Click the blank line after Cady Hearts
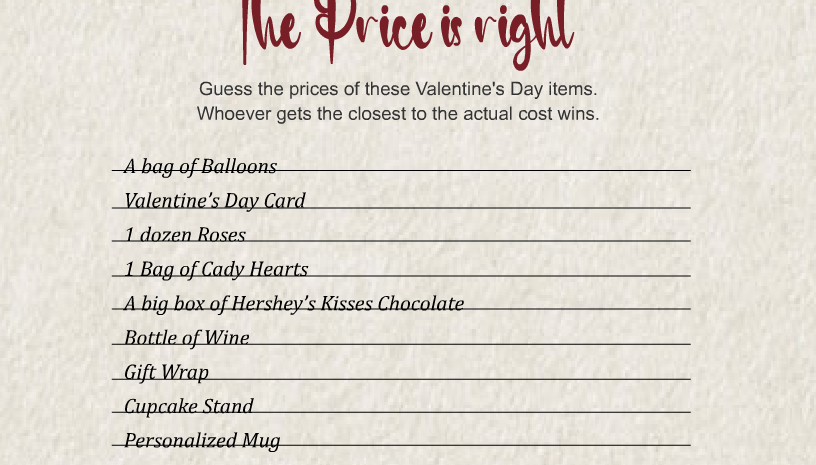The height and width of the screenshot is (465, 816). point(499,275)
